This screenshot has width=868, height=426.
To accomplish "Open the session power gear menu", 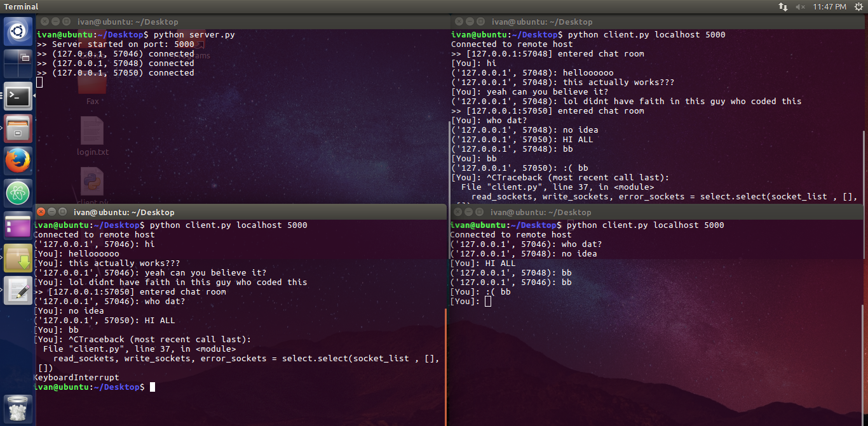I will click(x=857, y=6).
